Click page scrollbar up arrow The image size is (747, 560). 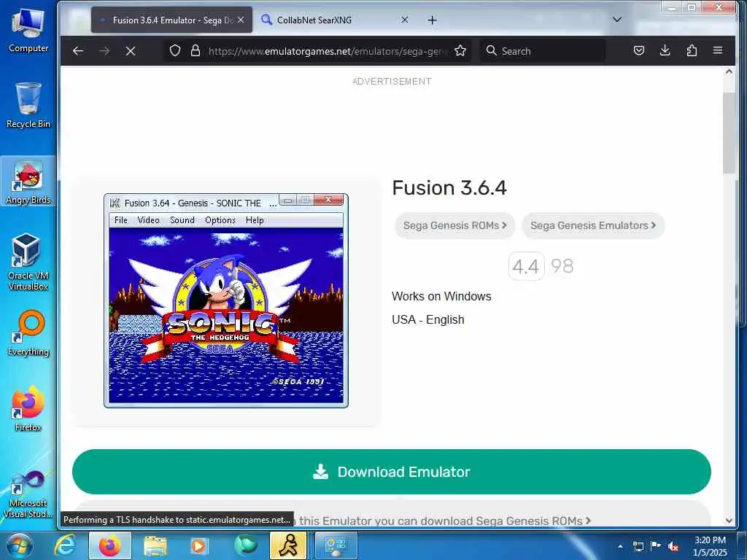[x=729, y=72]
